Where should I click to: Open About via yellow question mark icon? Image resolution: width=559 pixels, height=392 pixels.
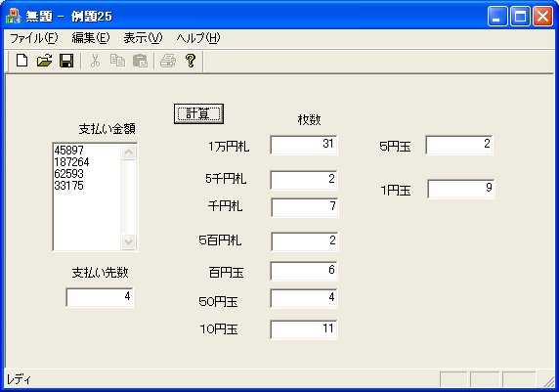(x=191, y=61)
